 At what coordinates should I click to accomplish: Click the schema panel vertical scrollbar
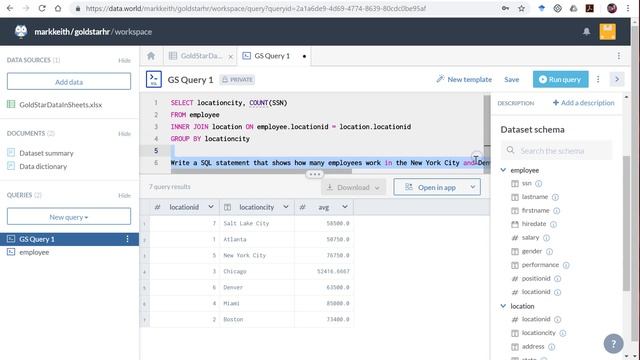(627, 224)
